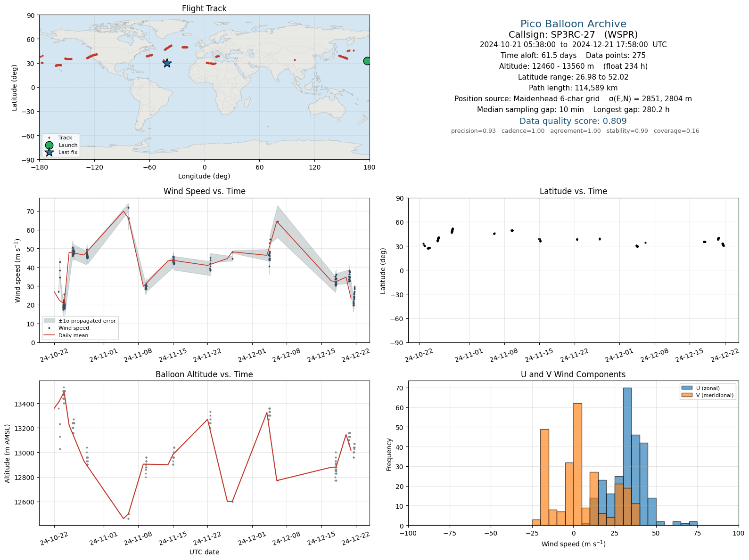Viewport: 749px width, 560px height.
Task: Click the V (meridional) orange legend swatch
Action: point(687,395)
